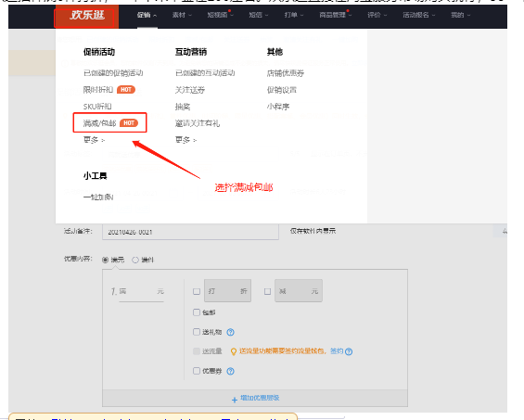Tick the 打折 discount checkbox
524x420 pixels.
pyautogui.click(x=197, y=292)
